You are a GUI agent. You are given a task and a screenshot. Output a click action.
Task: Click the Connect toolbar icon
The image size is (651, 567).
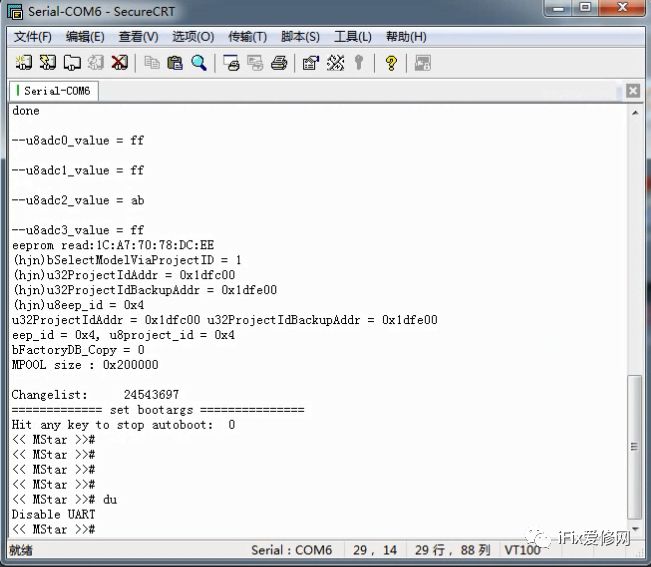click(24, 63)
